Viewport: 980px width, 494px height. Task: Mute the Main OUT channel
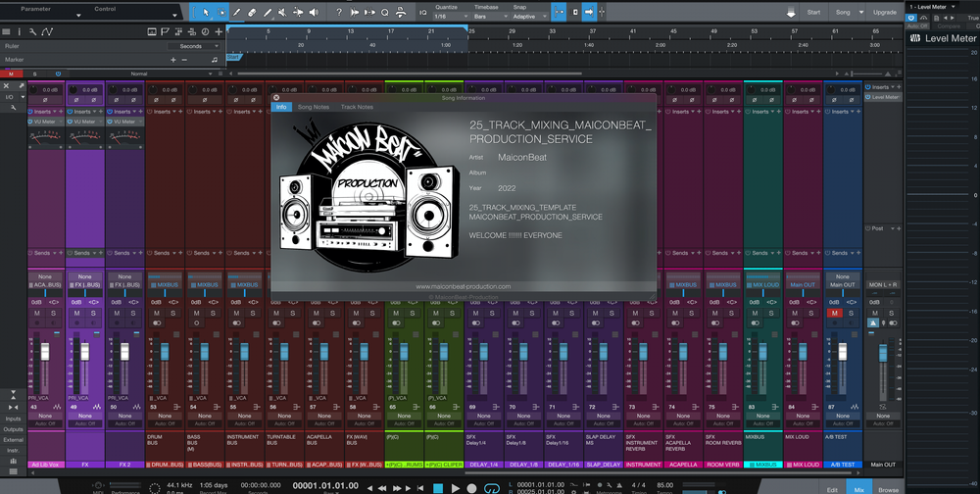point(874,314)
